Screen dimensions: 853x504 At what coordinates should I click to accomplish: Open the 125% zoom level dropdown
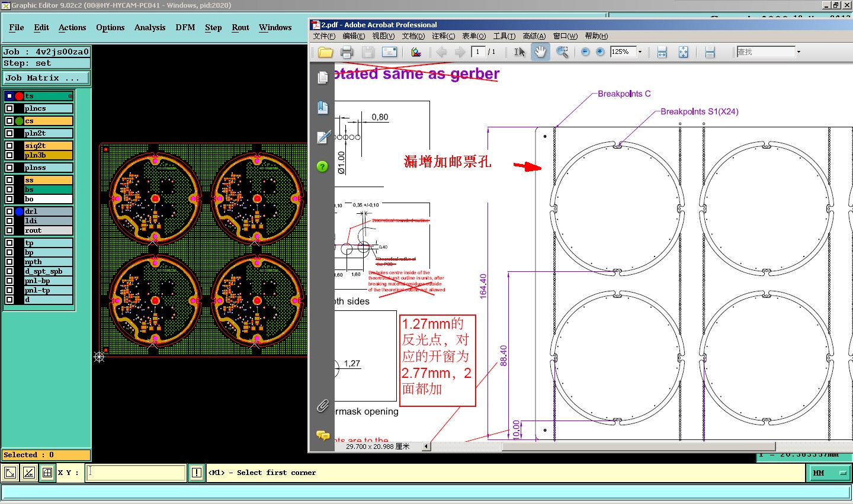click(x=640, y=52)
